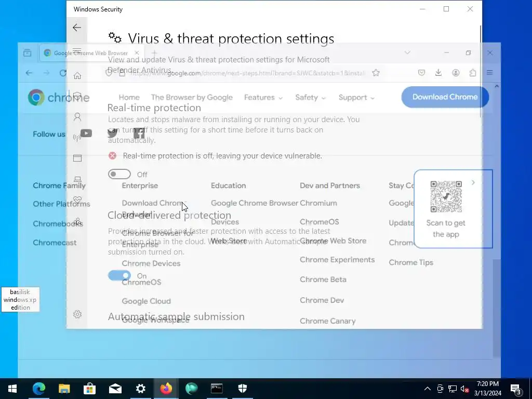This screenshot has width=532, height=399.
Task: Open Microsoft Store from taskbar
Action: [89, 389]
